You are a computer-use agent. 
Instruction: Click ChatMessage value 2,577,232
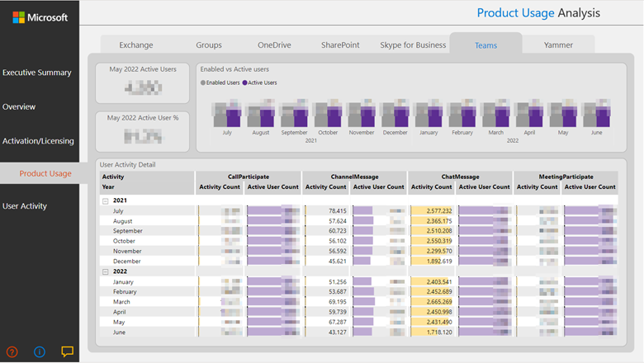[x=438, y=211]
